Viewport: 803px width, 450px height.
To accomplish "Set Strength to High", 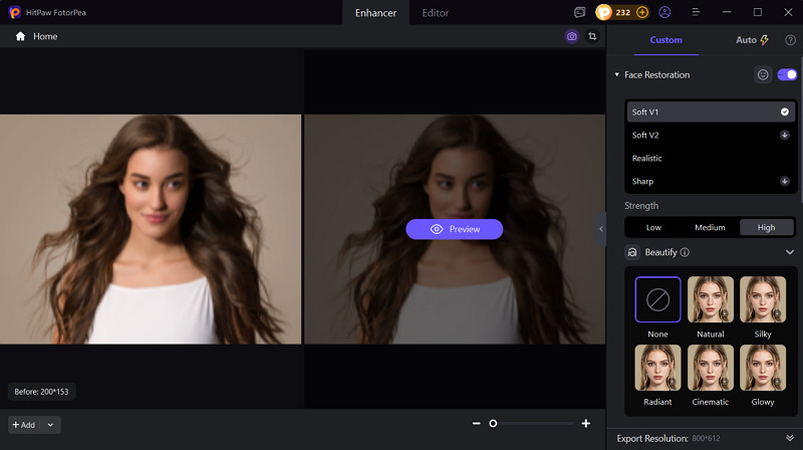I will tap(767, 227).
